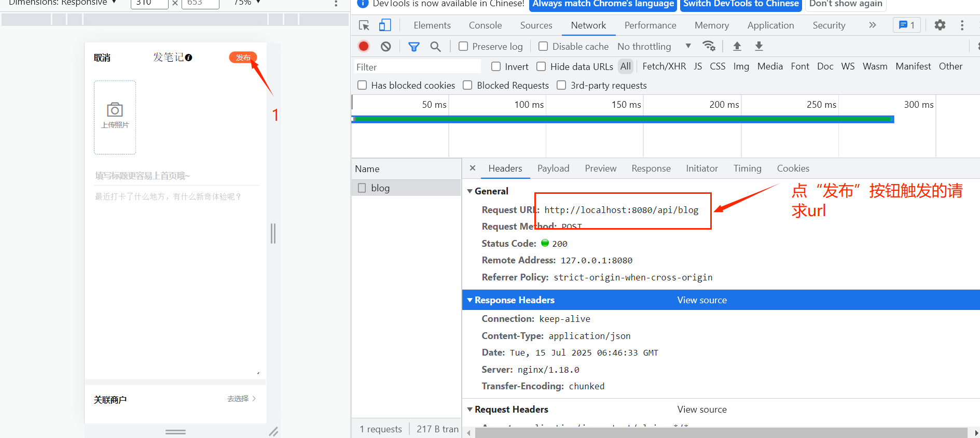The image size is (980, 438).
Task: Open the Dimensions Responsive dropdown
Action: [62, 3]
